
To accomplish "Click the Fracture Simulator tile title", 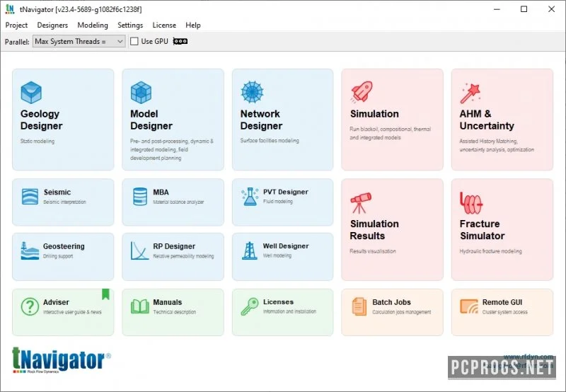I will tap(483, 229).
